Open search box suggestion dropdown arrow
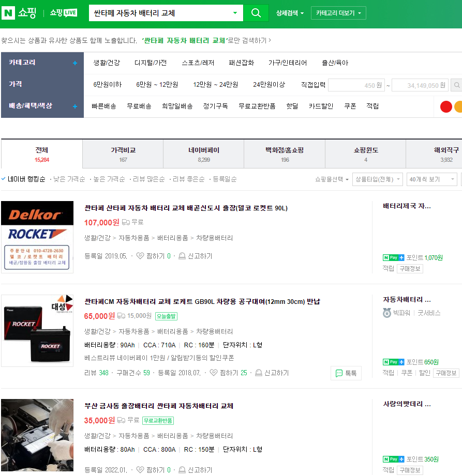 click(x=235, y=13)
